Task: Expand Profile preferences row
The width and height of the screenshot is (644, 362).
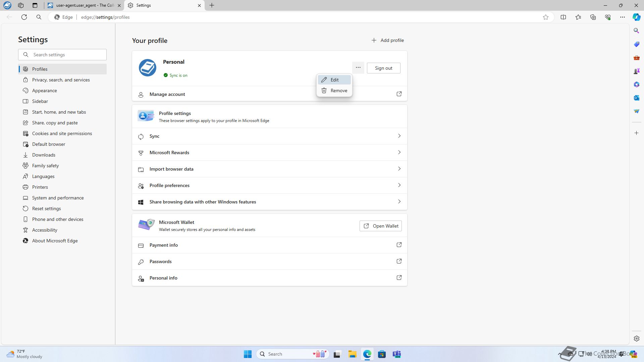Action: pyautogui.click(x=270, y=185)
